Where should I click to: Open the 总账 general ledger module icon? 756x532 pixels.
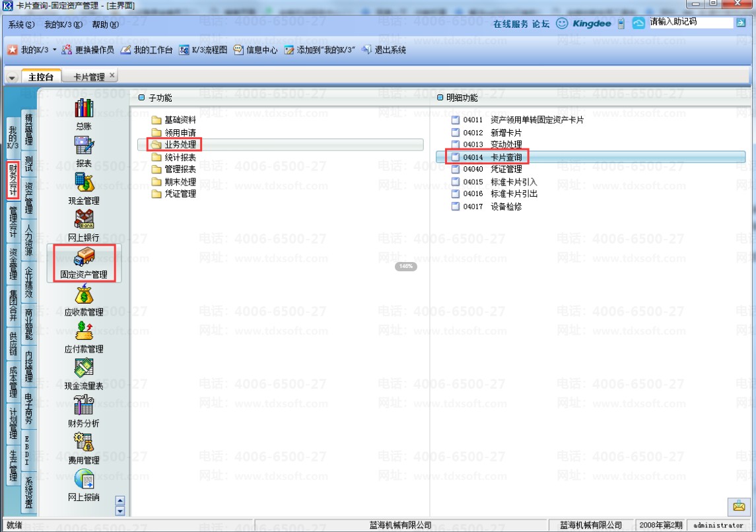point(83,108)
